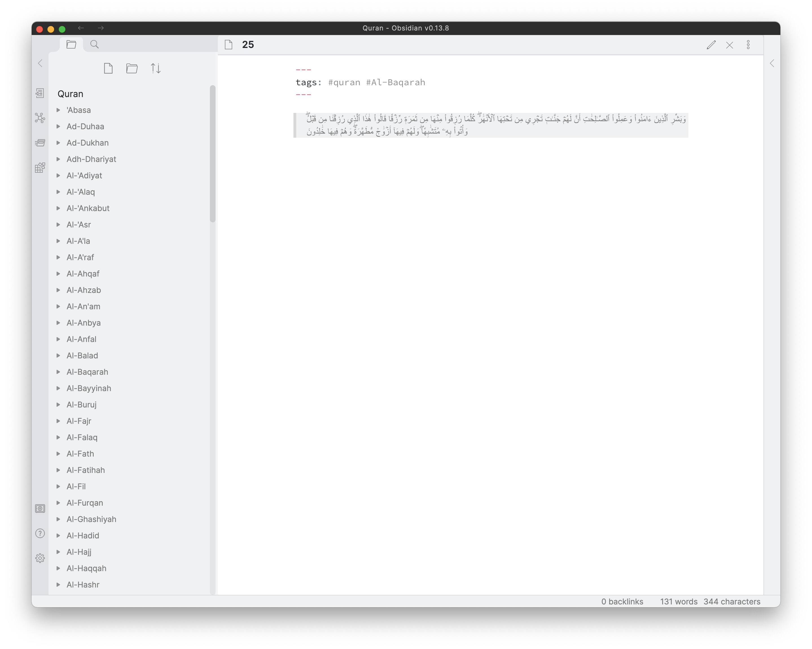Expand the right sidebar

click(x=773, y=63)
